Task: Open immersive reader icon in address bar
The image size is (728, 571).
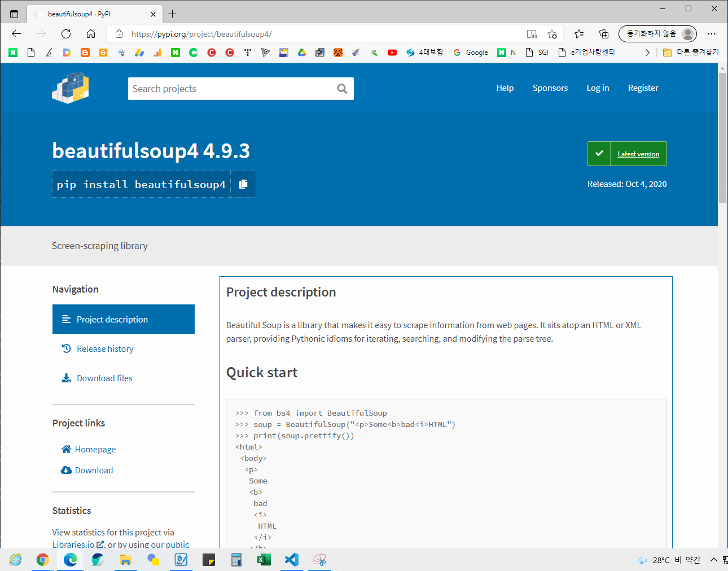Action: [532, 34]
